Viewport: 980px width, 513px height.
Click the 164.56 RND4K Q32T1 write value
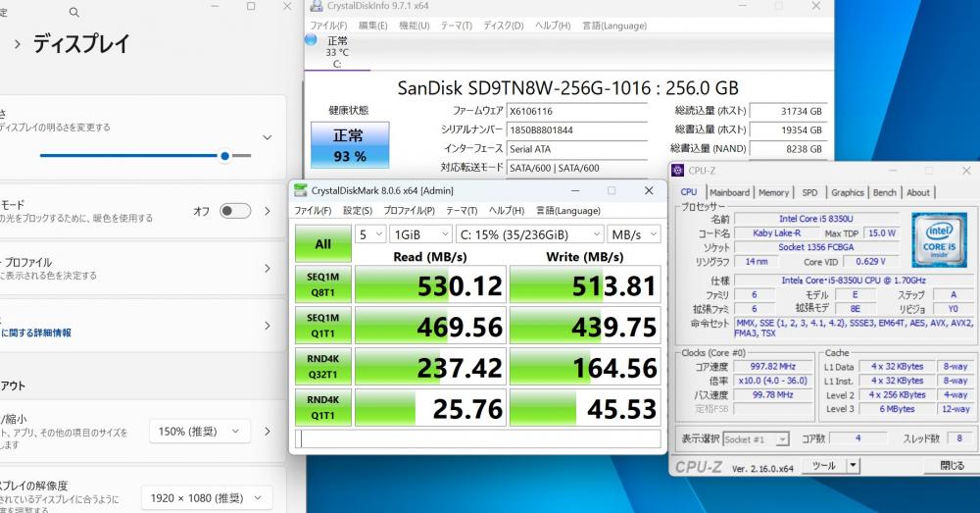point(585,367)
